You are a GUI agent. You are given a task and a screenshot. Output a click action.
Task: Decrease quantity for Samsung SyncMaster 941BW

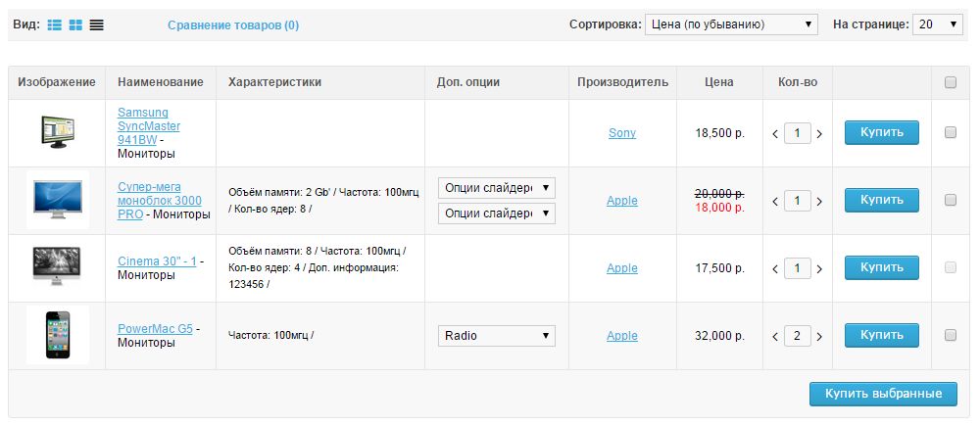pos(775,133)
